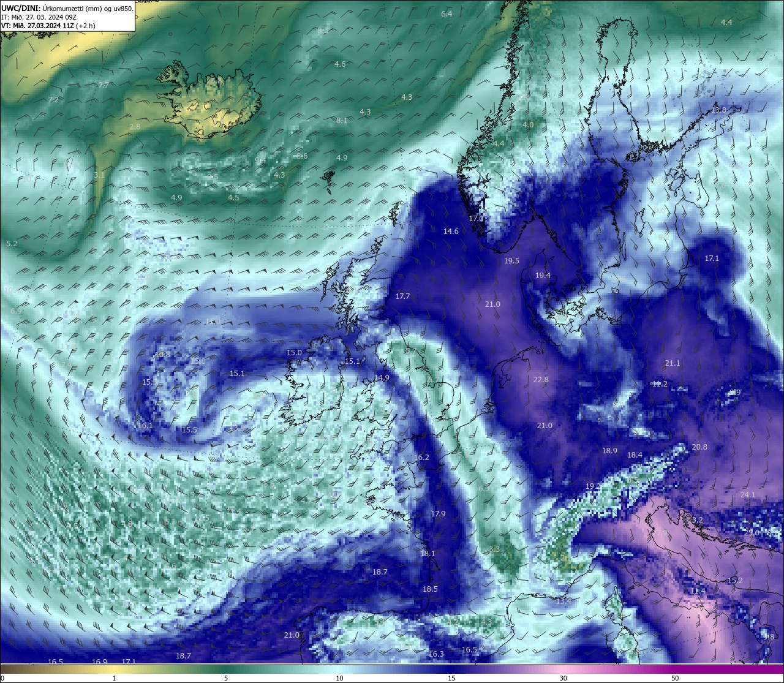
Task: Select the legend tick label 10
Action: (x=339, y=678)
